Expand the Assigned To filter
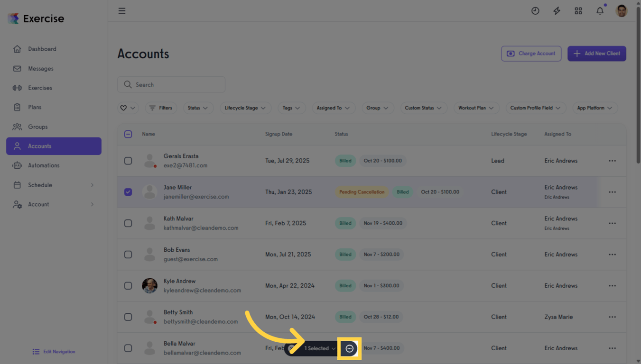641x364 pixels. pos(334,108)
